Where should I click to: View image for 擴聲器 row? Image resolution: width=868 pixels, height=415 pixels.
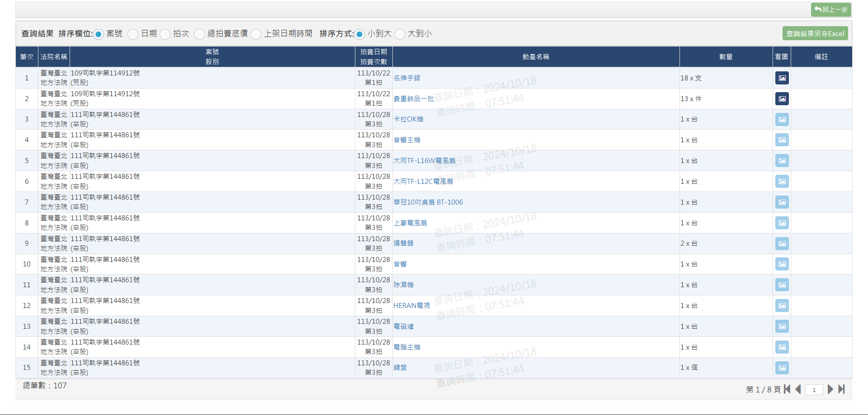(x=782, y=243)
